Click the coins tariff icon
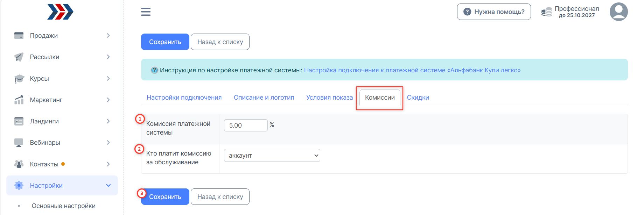 coord(546,12)
